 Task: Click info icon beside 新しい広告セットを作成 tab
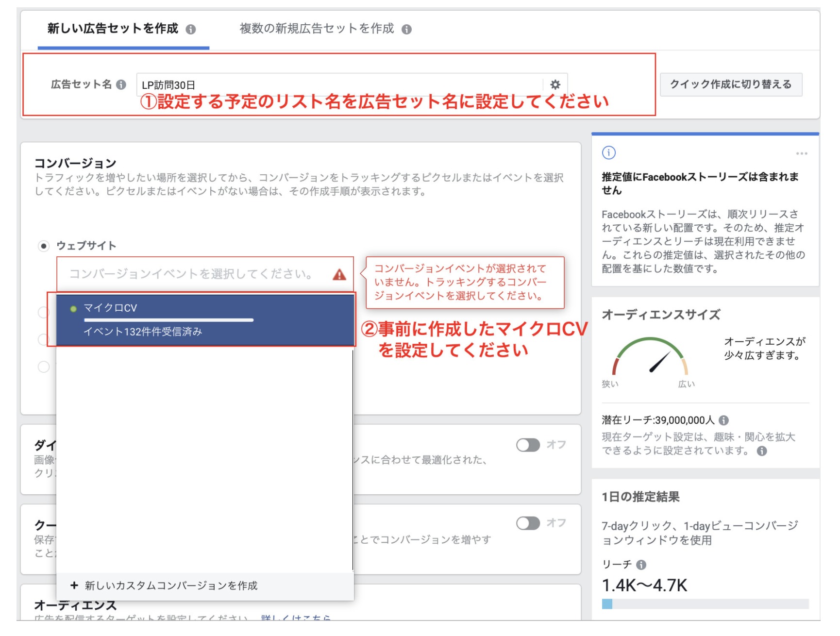tap(191, 30)
